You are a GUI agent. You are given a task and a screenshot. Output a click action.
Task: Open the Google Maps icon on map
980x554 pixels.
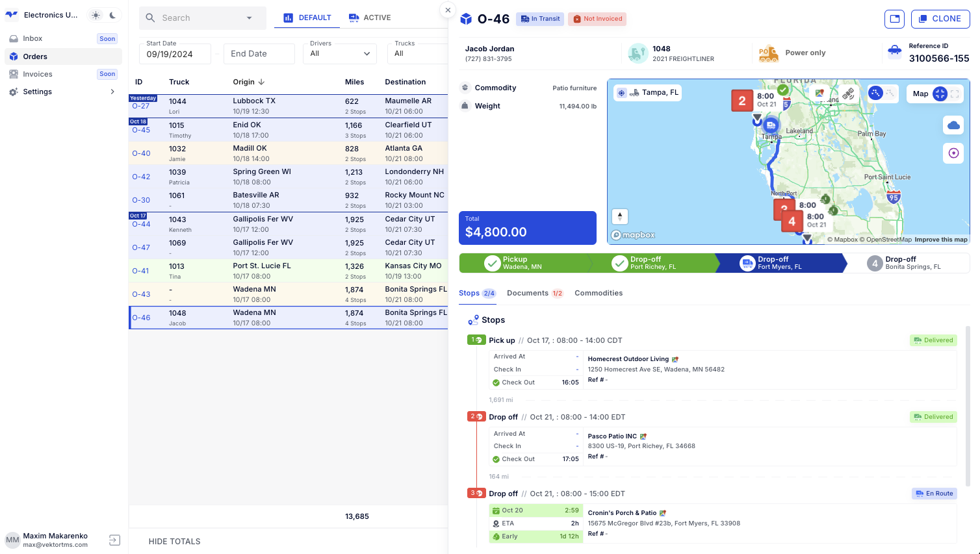820,94
